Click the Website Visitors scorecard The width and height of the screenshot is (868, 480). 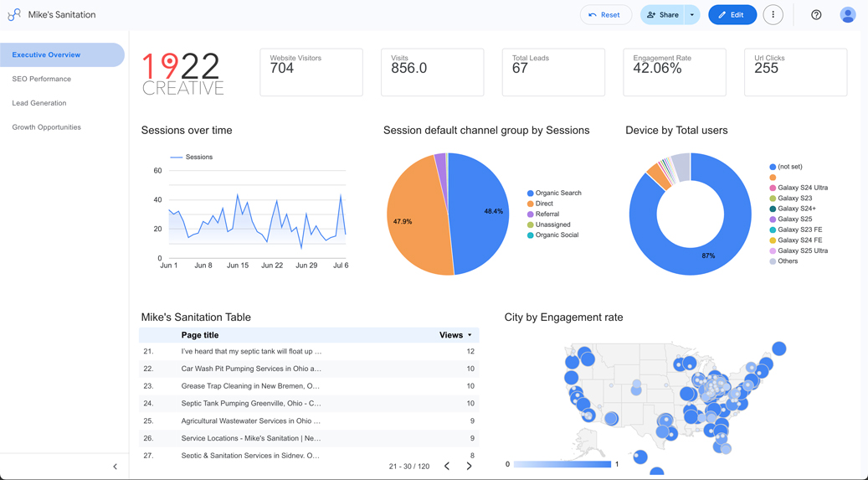click(311, 72)
